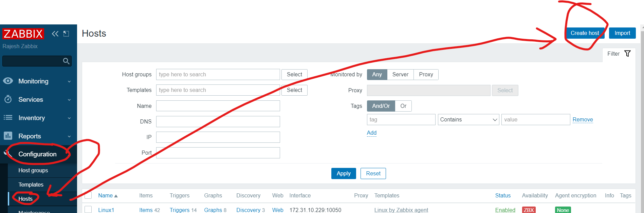The image size is (644, 213).
Task: Open Templates in Configuration menu
Action: click(31, 185)
